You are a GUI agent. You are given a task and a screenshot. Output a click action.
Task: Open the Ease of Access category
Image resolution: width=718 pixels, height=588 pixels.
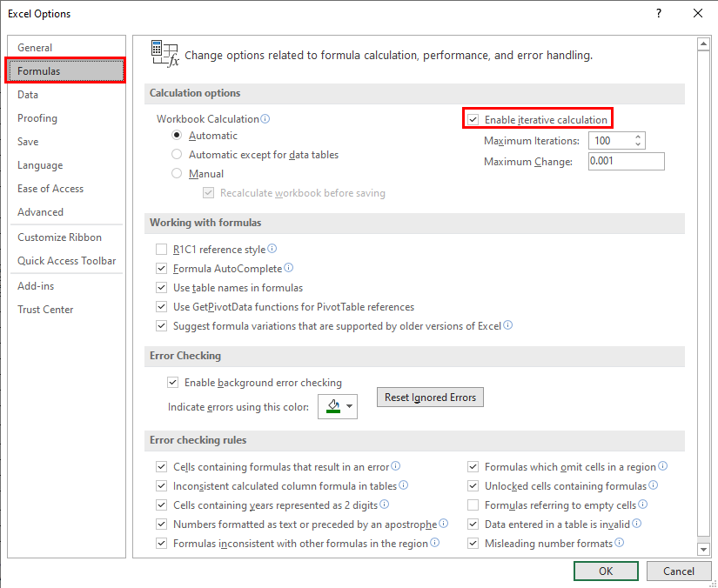click(66, 189)
